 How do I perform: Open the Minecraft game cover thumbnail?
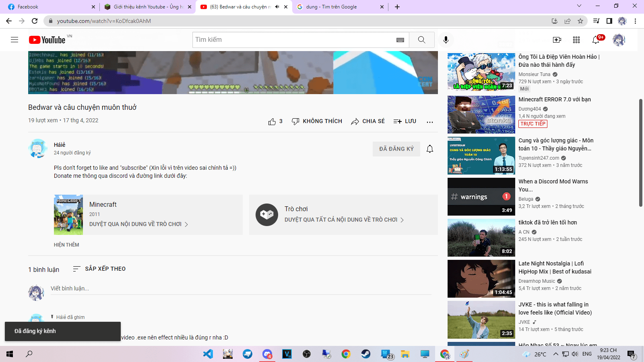coord(68,215)
